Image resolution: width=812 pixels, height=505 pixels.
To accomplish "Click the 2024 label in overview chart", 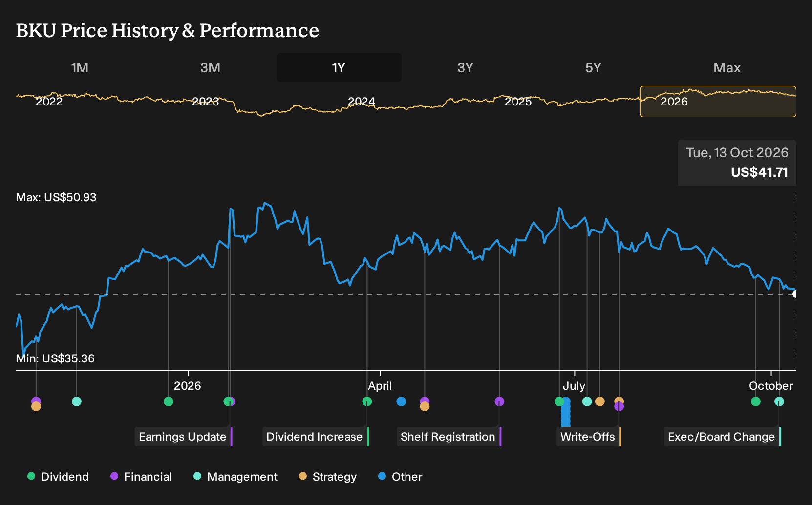I will [362, 102].
